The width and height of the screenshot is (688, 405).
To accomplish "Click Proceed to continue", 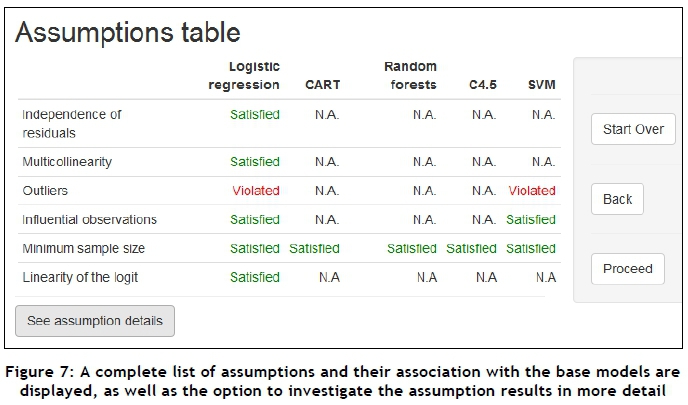I will click(627, 269).
